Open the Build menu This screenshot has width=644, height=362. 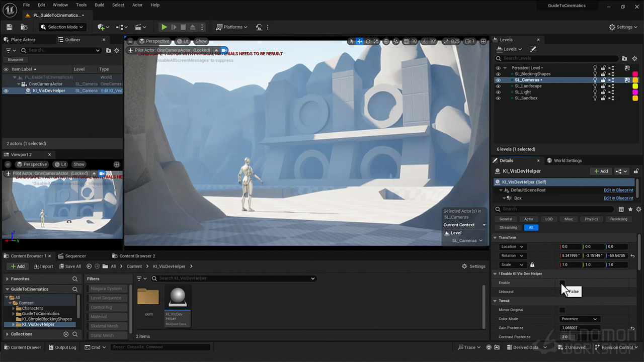click(100, 5)
